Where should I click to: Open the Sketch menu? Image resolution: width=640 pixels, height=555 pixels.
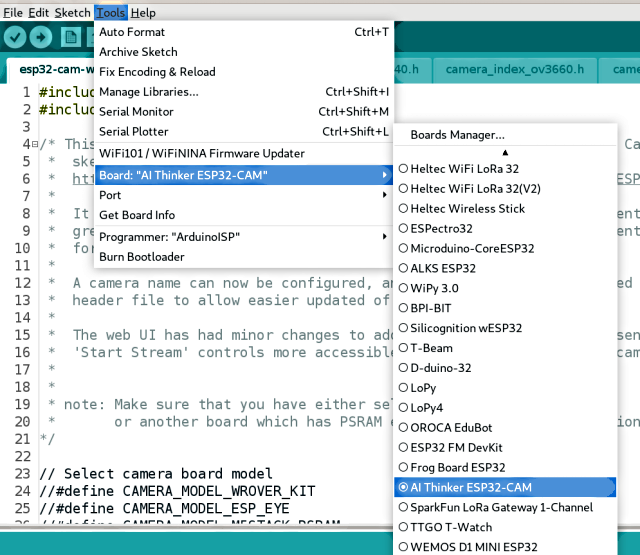pyautogui.click(x=72, y=13)
